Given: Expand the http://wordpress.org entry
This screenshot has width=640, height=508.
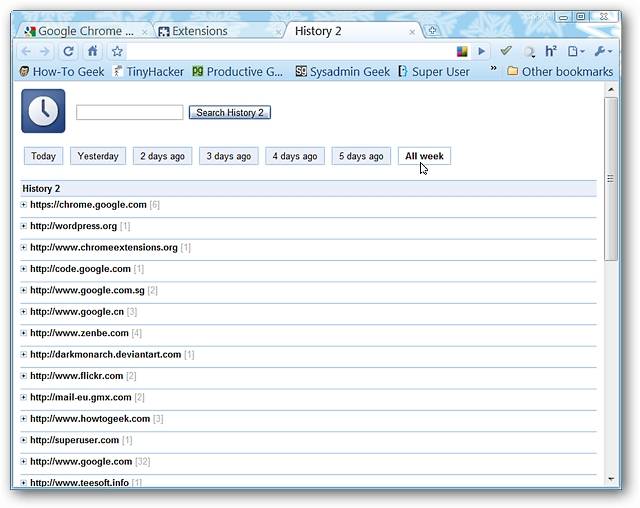Looking at the screenshot, I should (x=24, y=226).
